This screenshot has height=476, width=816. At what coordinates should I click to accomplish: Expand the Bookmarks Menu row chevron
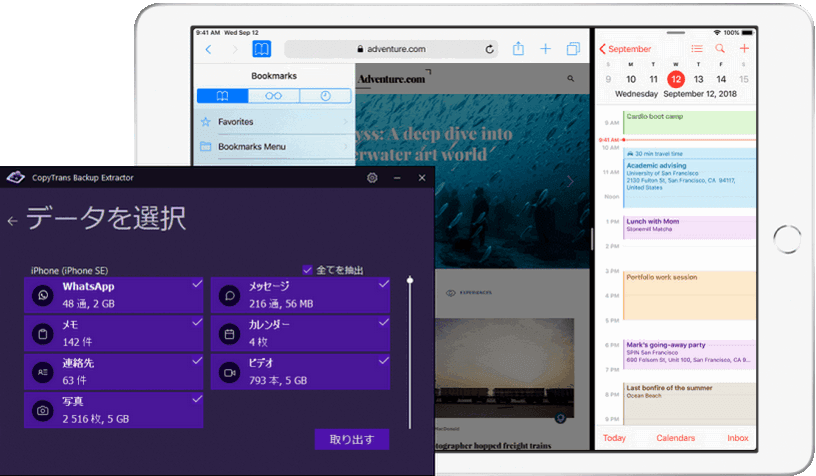point(346,146)
